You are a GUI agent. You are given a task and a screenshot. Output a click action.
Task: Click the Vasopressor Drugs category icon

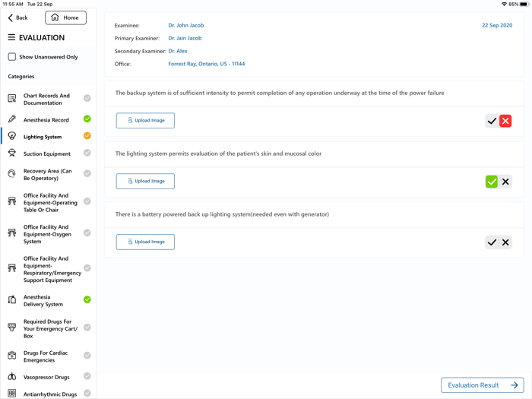coord(12,377)
